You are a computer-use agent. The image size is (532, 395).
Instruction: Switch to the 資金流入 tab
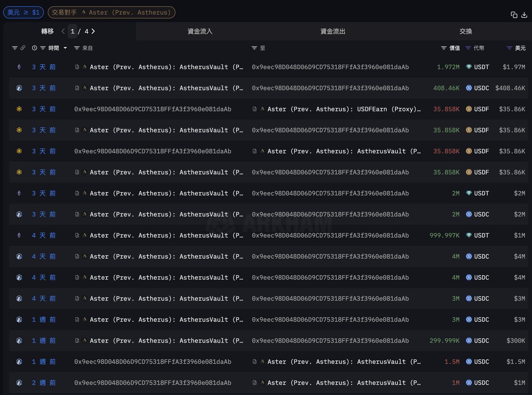[200, 32]
